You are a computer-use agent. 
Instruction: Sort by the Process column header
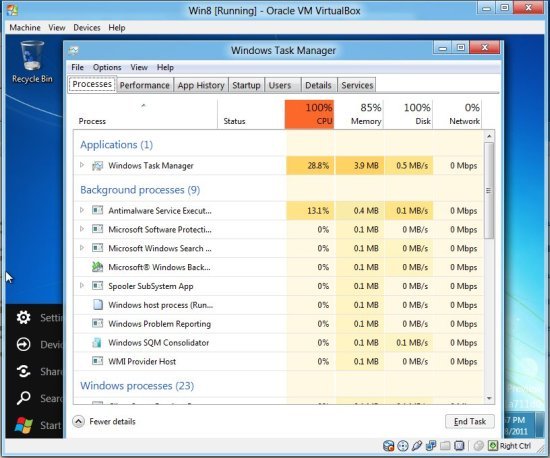145,114
